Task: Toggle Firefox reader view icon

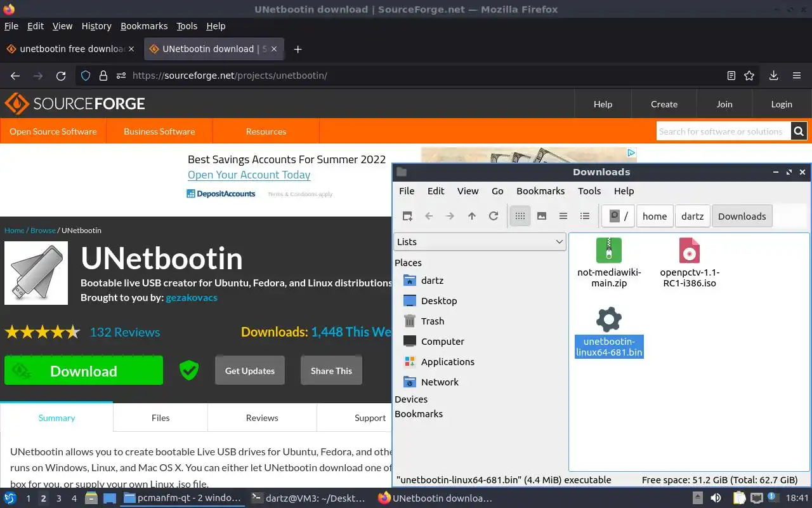Action: click(731, 76)
